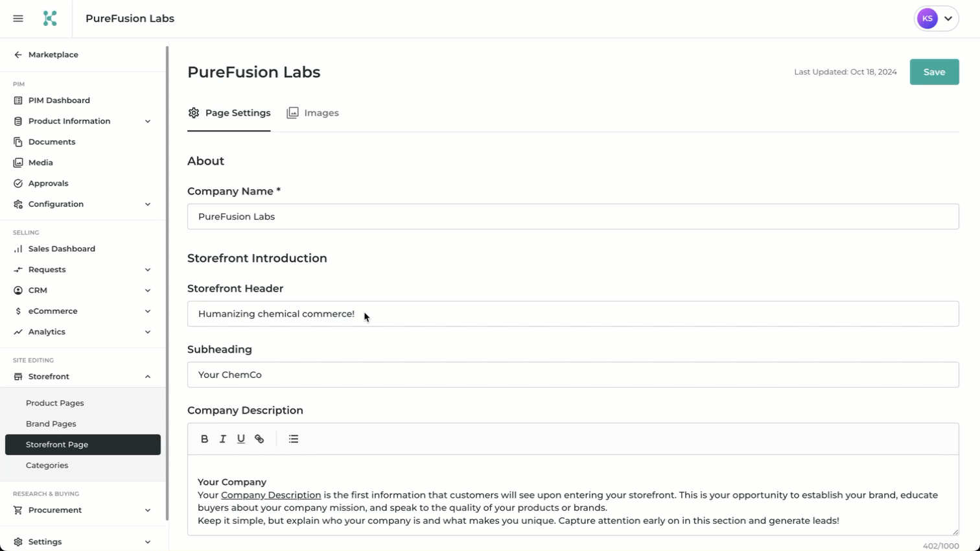This screenshot has width=980, height=551.
Task: Toggle Underline formatting icon
Action: [240, 439]
